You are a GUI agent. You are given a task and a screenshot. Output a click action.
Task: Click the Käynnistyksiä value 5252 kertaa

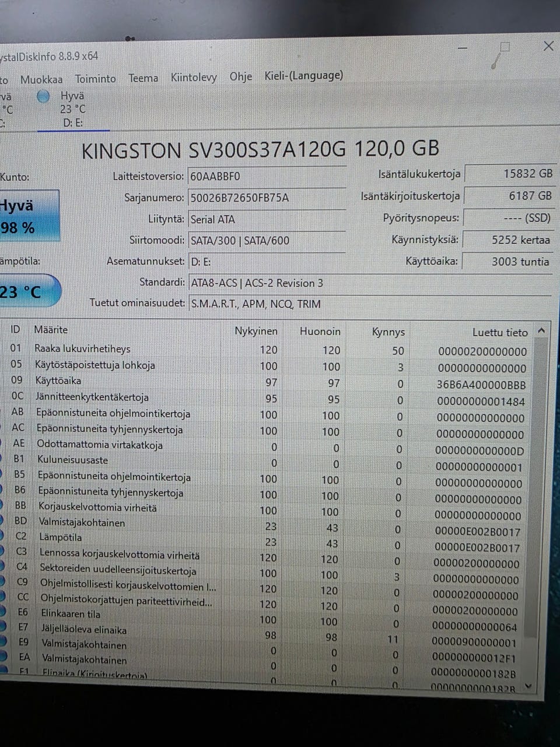pos(509,240)
